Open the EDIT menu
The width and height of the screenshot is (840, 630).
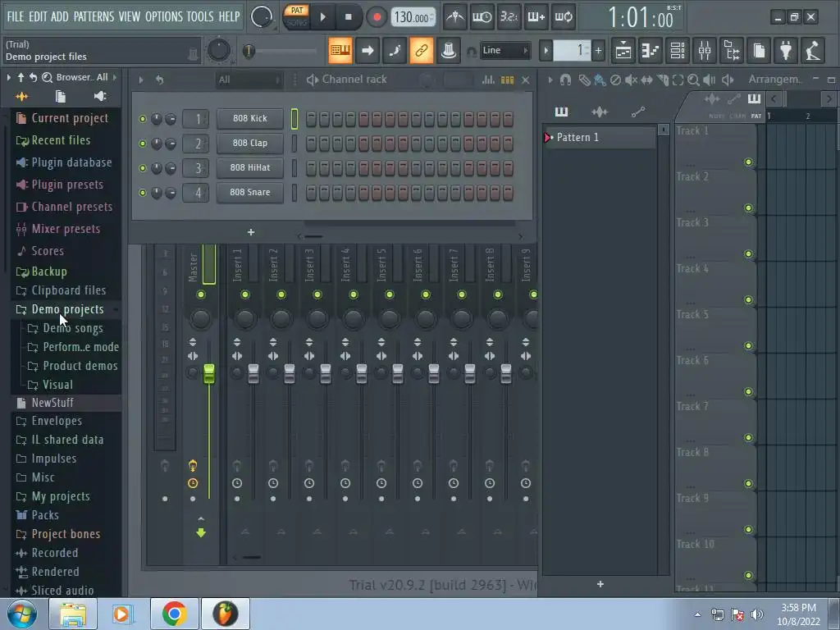pyautogui.click(x=38, y=16)
